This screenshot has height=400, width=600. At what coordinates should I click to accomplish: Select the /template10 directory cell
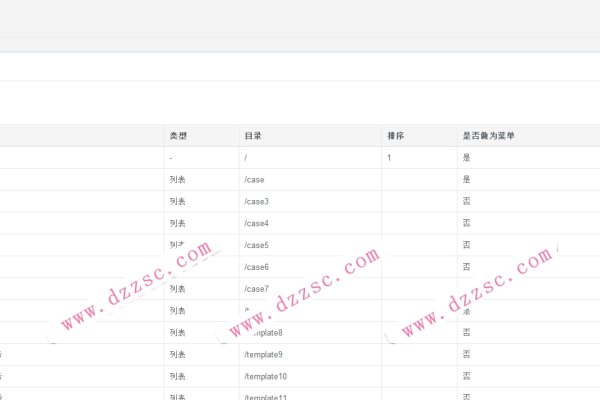[266, 376]
